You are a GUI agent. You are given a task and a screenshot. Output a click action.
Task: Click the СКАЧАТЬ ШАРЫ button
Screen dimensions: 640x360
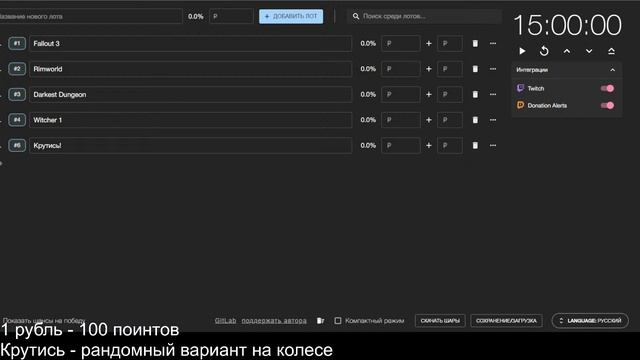point(440,320)
